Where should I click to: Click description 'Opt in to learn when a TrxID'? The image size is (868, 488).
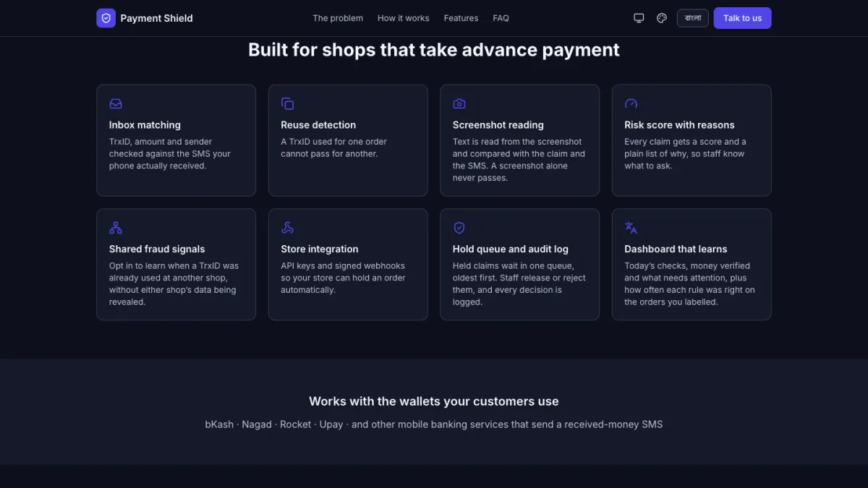[x=174, y=284]
